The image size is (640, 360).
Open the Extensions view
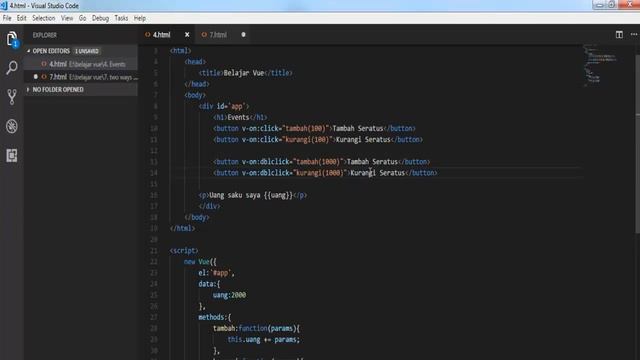12,156
